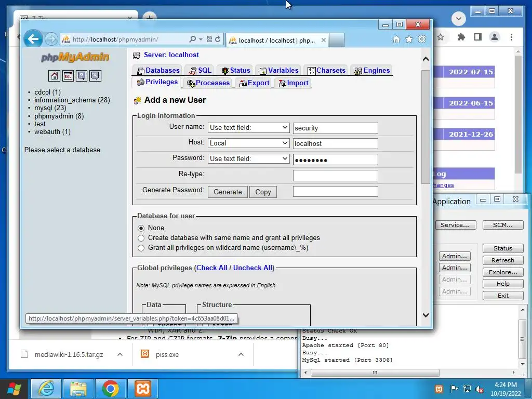The width and height of the screenshot is (532, 399).
Task: Open Chrome from taskbar
Action: [111, 389]
